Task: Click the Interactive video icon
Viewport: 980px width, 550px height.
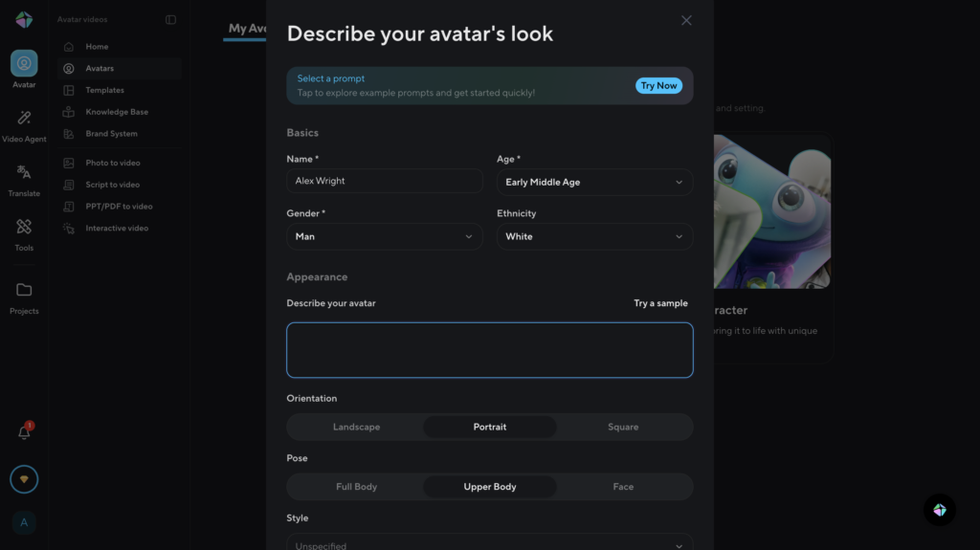Action: click(x=69, y=228)
